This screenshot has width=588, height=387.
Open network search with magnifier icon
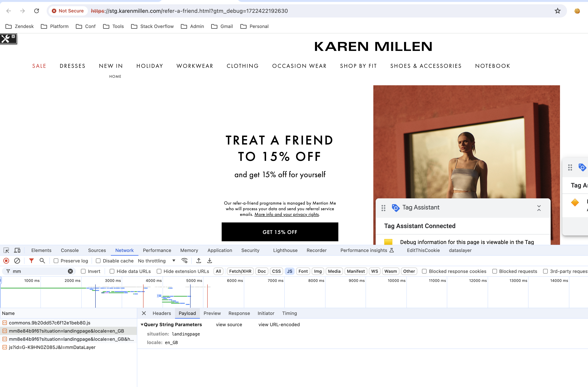coord(42,261)
